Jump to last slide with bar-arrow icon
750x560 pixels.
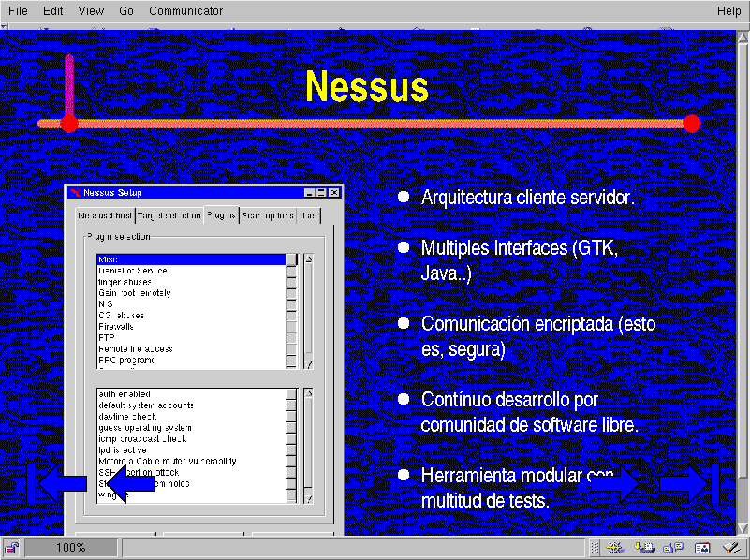[x=690, y=483]
